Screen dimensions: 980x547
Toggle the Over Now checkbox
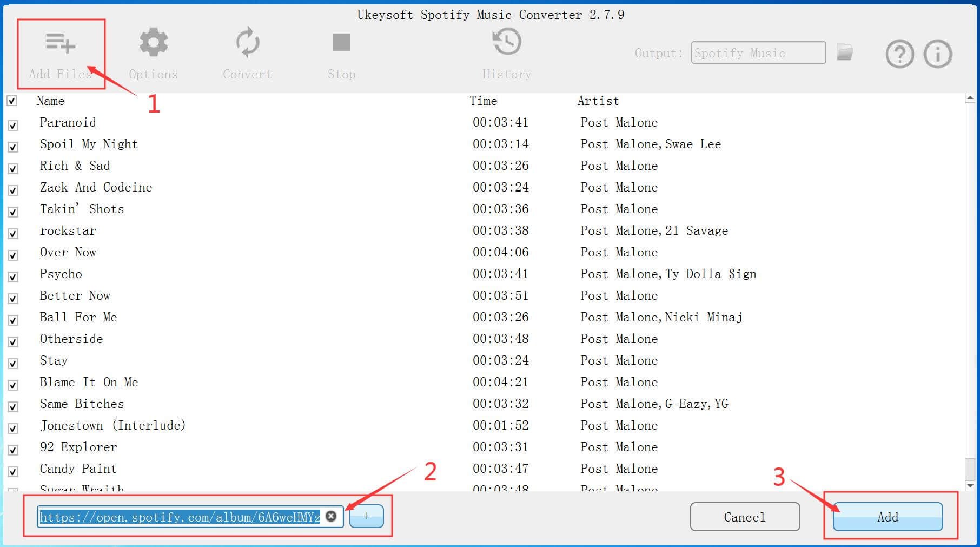click(x=13, y=255)
